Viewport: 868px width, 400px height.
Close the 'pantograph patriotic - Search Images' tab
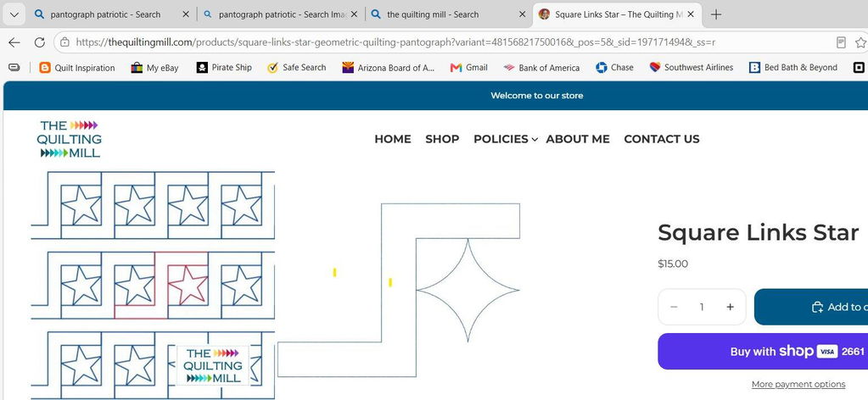355,14
